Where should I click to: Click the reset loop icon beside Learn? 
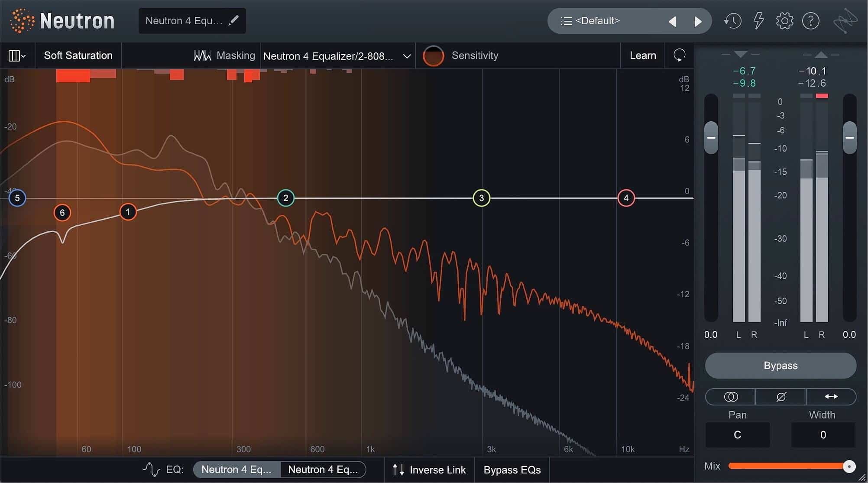tap(679, 55)
